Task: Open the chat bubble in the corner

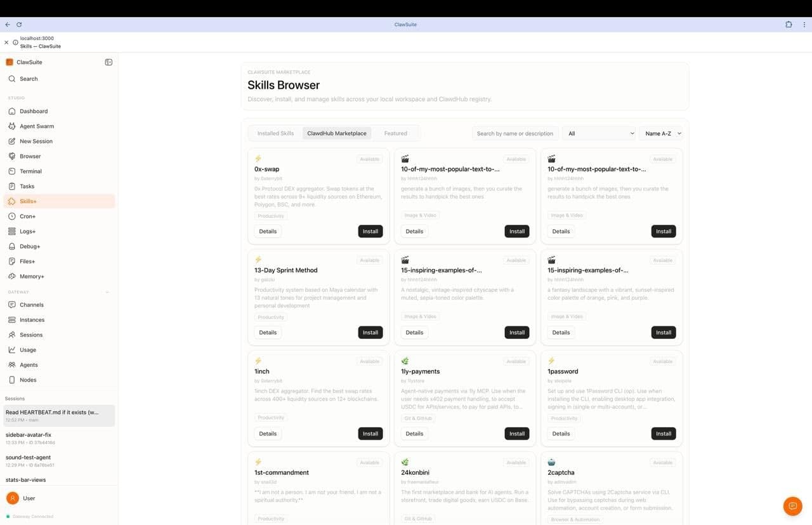Action: 792,506
